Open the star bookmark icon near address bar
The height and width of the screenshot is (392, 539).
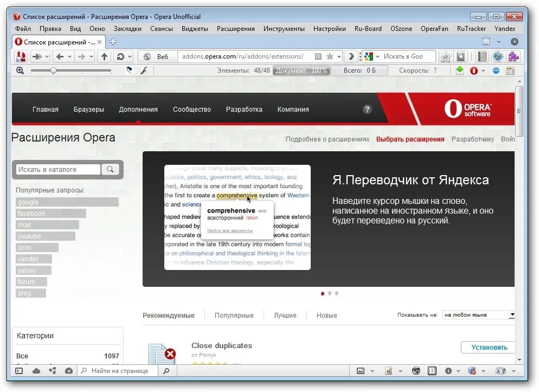point(329,56)
